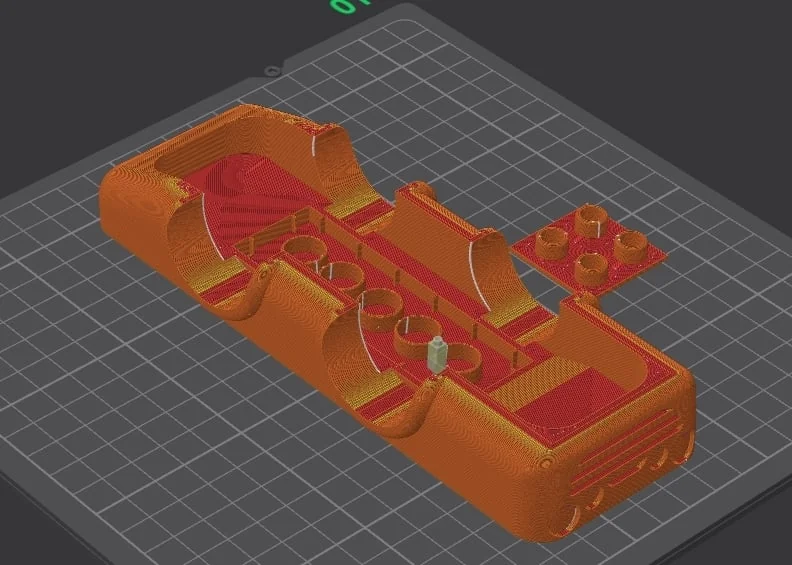Click empty build plate grid in the front-left
The image size is (792, 565).
click(150, 420)
